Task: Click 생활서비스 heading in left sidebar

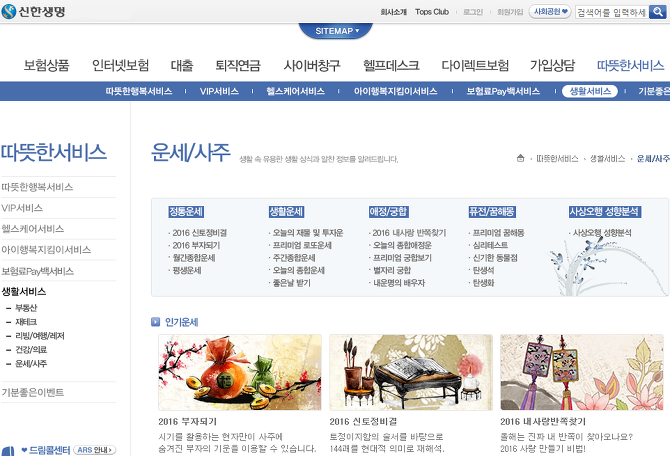Action: point(24,291)
